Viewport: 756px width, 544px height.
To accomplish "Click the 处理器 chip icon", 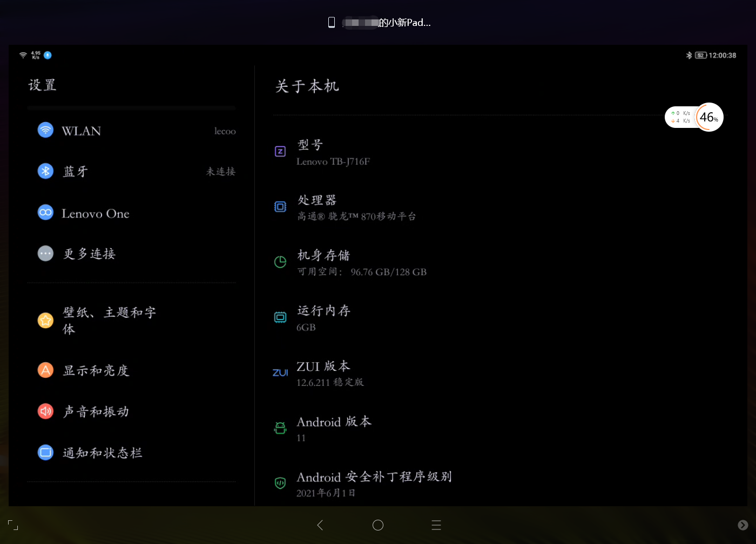I will [280, 207].
